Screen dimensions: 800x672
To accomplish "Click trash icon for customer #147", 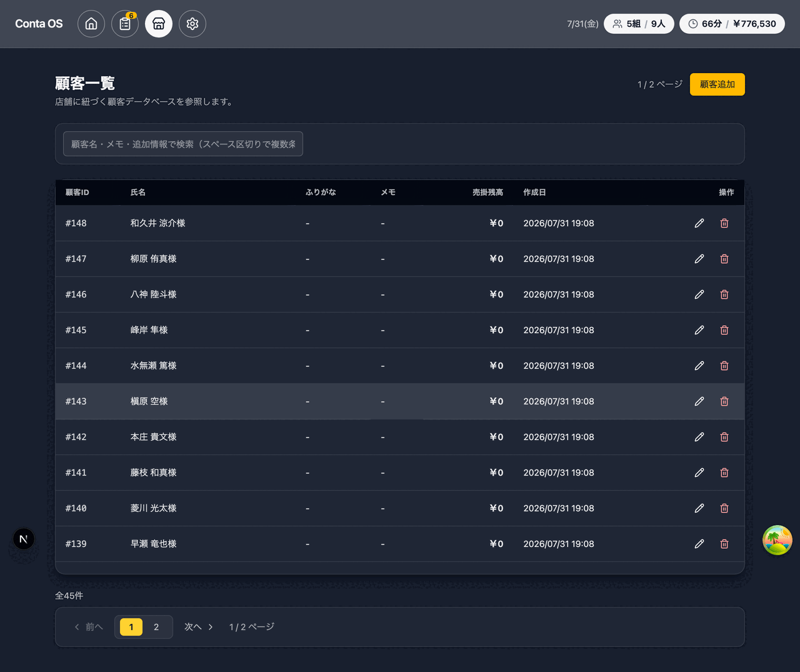I will tap(724, 259).
